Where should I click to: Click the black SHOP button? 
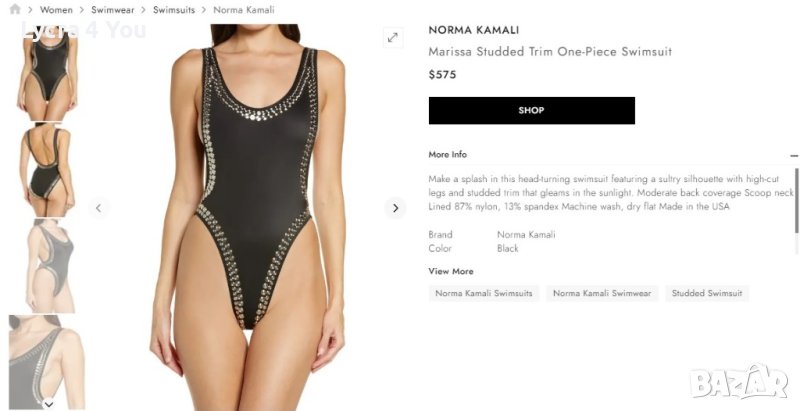[x=532, y=110]
